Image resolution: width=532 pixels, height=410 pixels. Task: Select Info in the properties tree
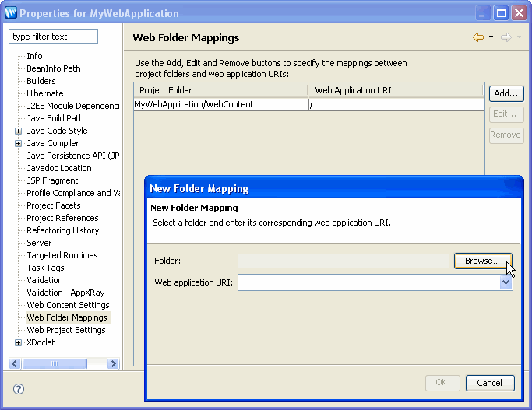pyautogui.click(x=34, y=56)
